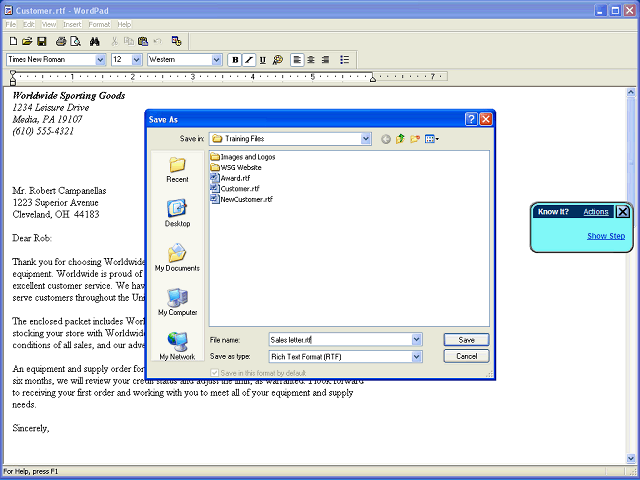Open the font size 12 dropdown
Viewport: 640px width, 480px height.
coord(137,60)
